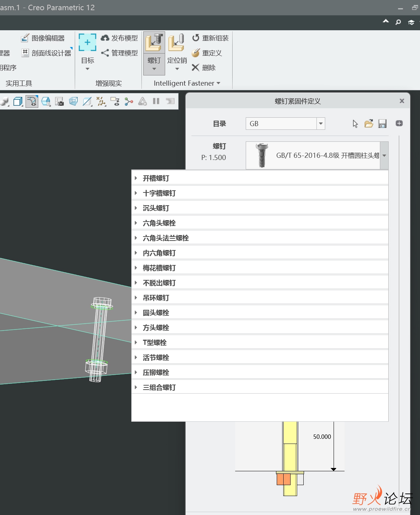Expand the 沉头螺钉 category

(x=136, y=208)
